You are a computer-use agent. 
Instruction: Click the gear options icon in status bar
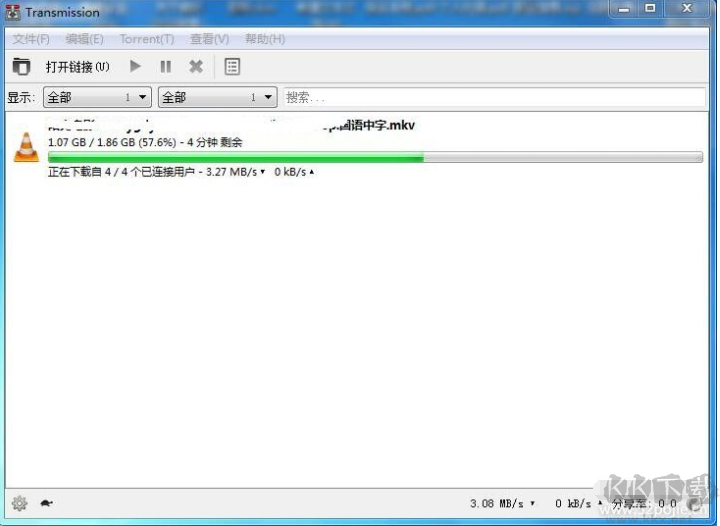click(x=19, y=504)
